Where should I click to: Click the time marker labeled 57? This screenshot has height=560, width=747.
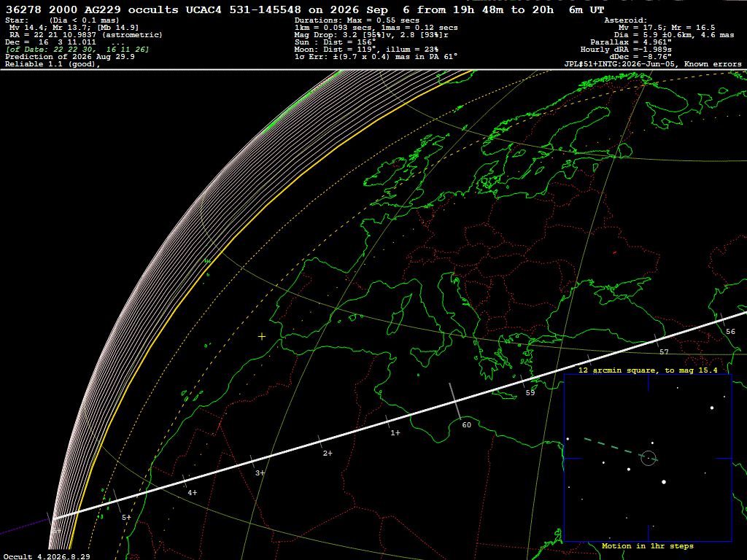(x=664, y=352)
